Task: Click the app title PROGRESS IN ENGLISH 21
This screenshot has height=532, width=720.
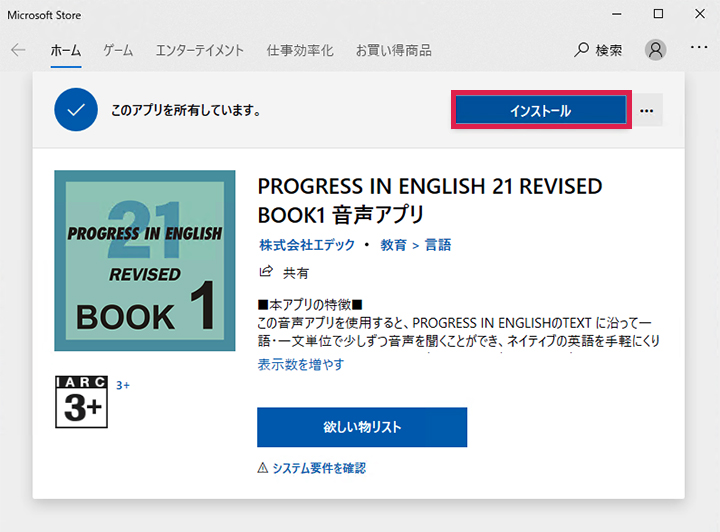Action: coord(430,200)
